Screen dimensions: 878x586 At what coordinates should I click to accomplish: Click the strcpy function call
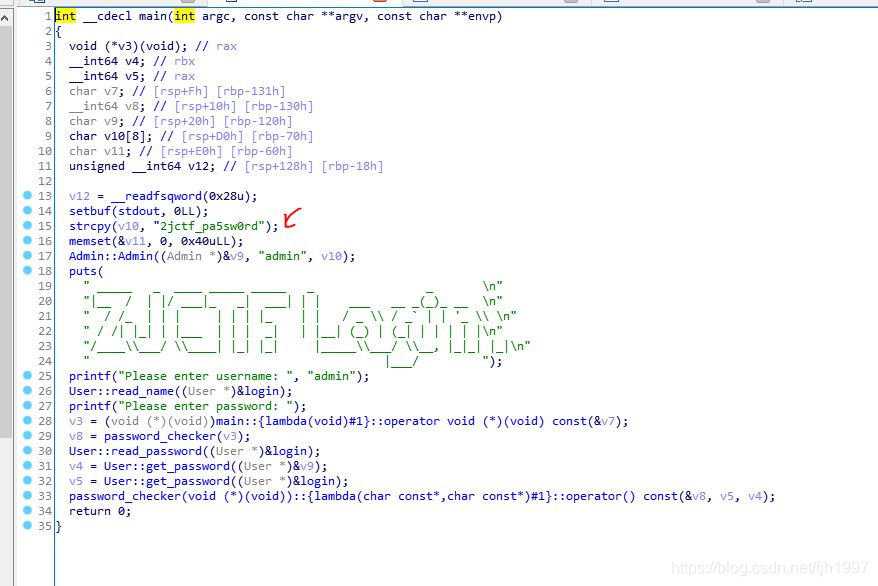90,226
